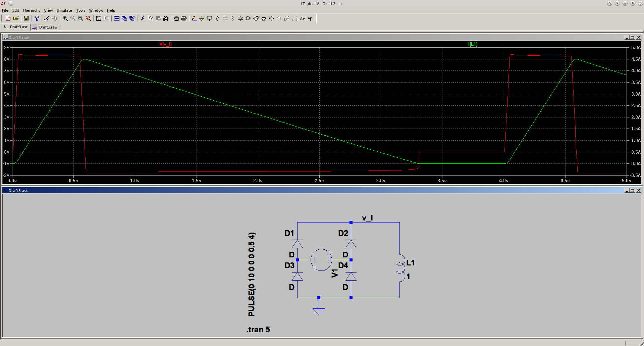Rotate component with toolbar icon

click(287, 18)
